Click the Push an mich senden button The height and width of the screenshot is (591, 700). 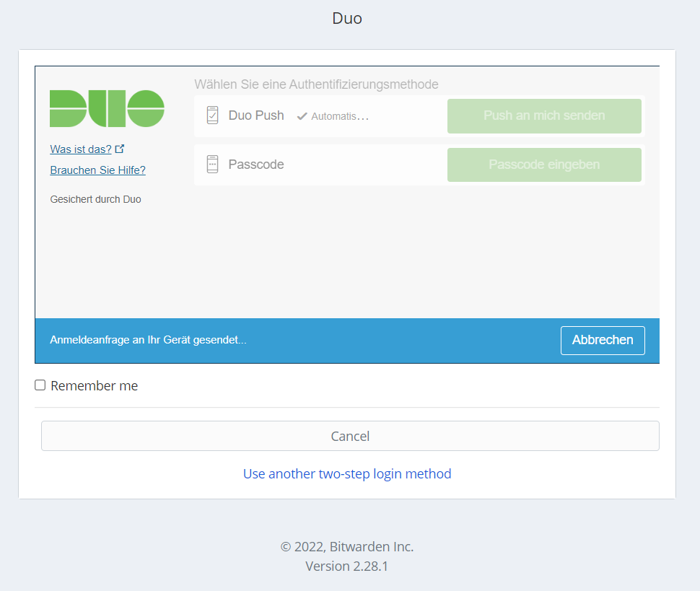544,115
